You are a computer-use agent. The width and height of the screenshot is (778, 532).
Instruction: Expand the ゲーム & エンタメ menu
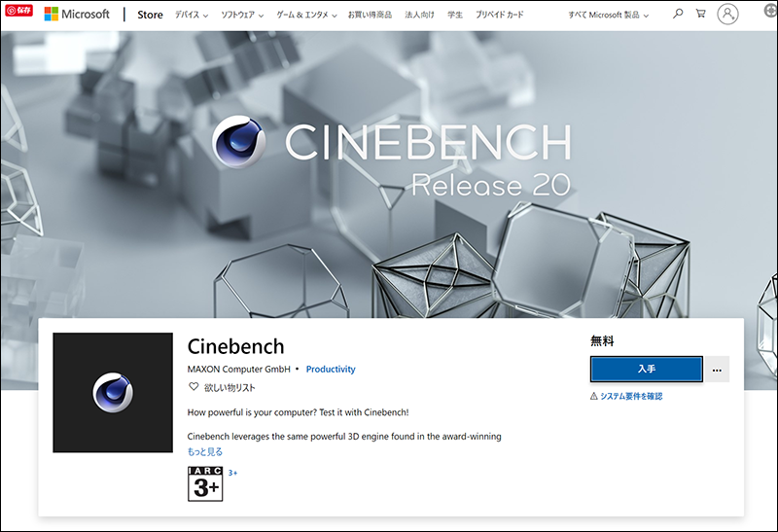[306, 15]
